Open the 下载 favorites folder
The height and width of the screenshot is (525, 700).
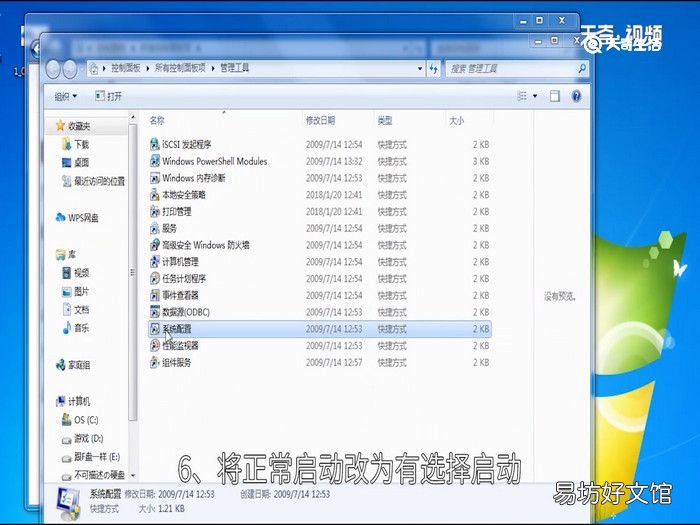click(x=75, y=144)
